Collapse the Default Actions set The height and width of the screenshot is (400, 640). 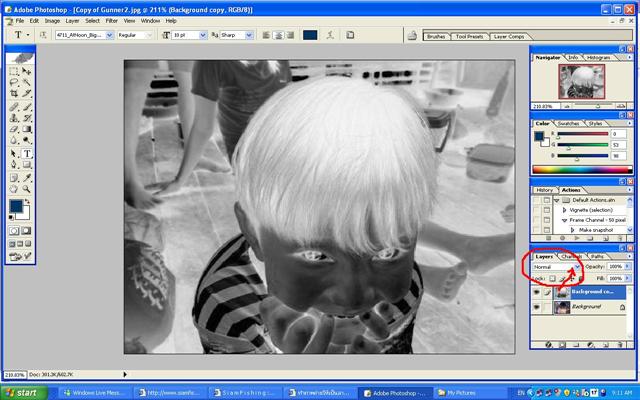click(x=556, y=200)
